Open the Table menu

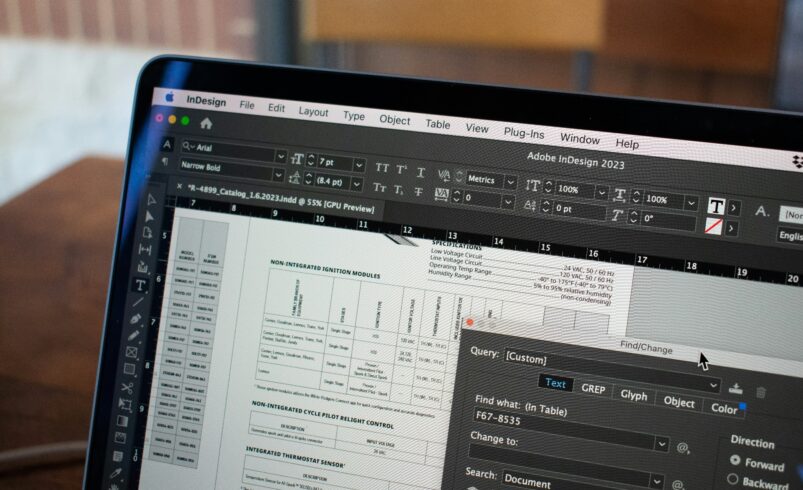click(438, 124)
